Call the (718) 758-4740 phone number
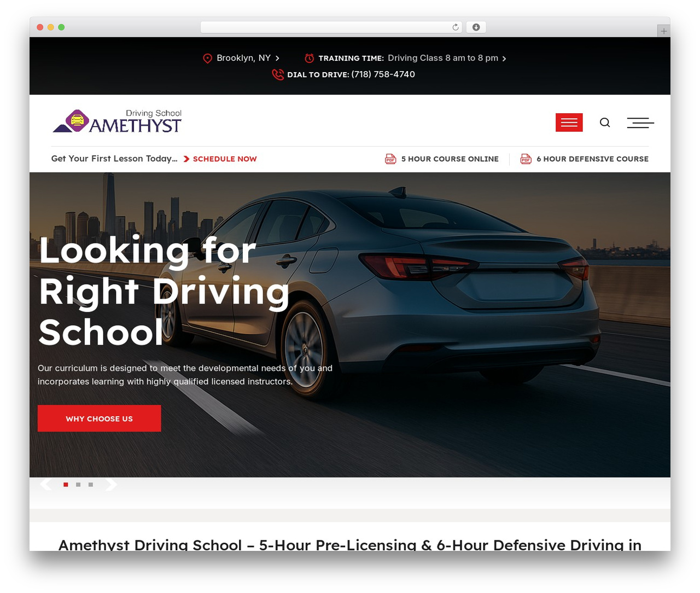The image size is (700, 593). coord(383,74)
